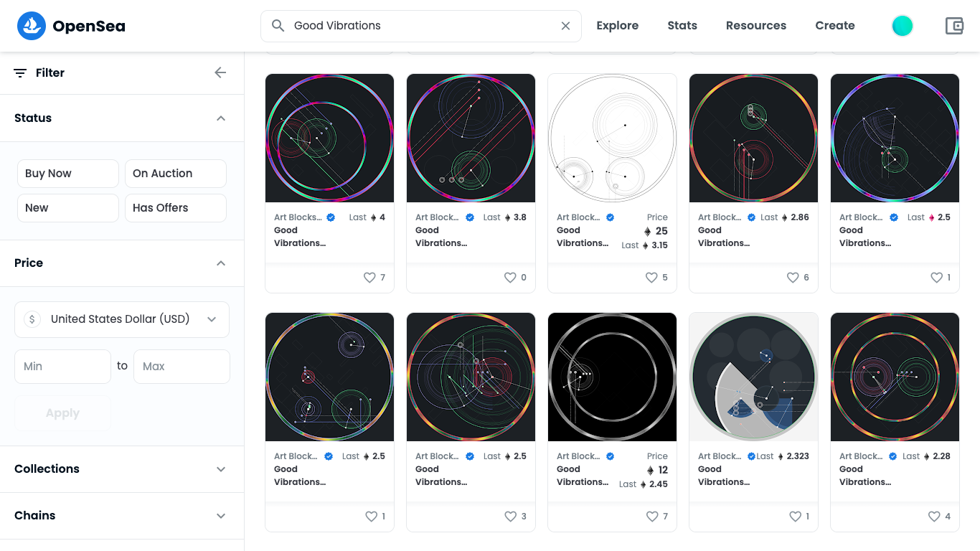
Task: Clear the search field with X icon
Action: click(565, 26)
